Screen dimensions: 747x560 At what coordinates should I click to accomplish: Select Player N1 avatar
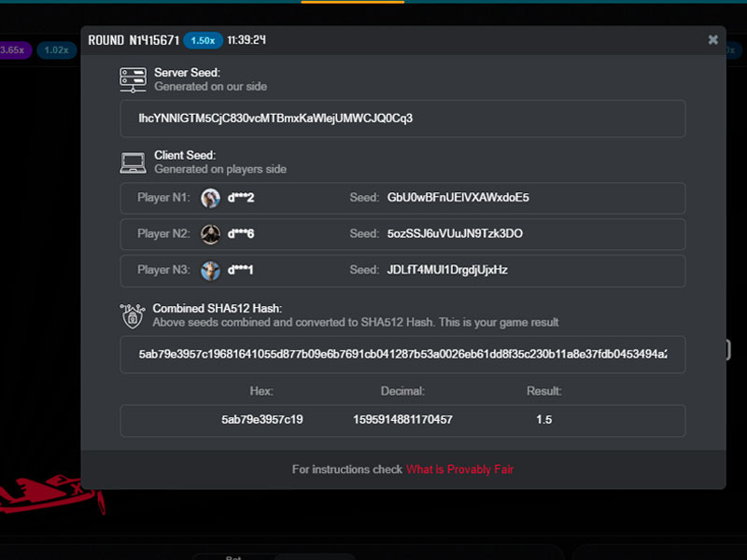point(210,198)
